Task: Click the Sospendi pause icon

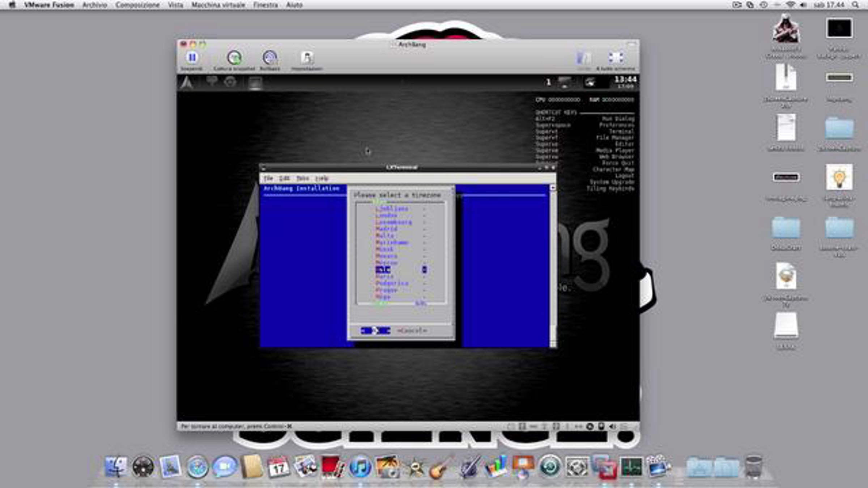Action: tap(192, 58)
